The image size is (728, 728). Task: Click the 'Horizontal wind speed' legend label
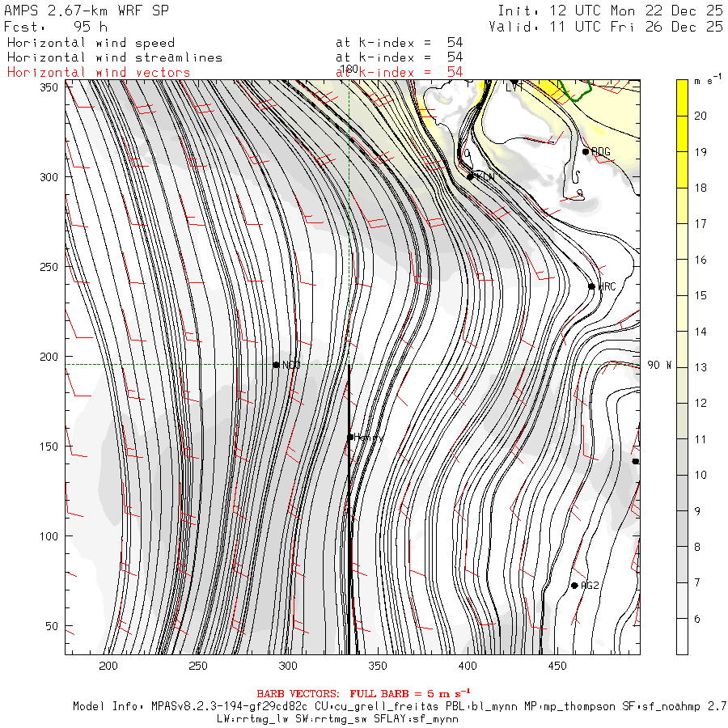tap(91, 43)
